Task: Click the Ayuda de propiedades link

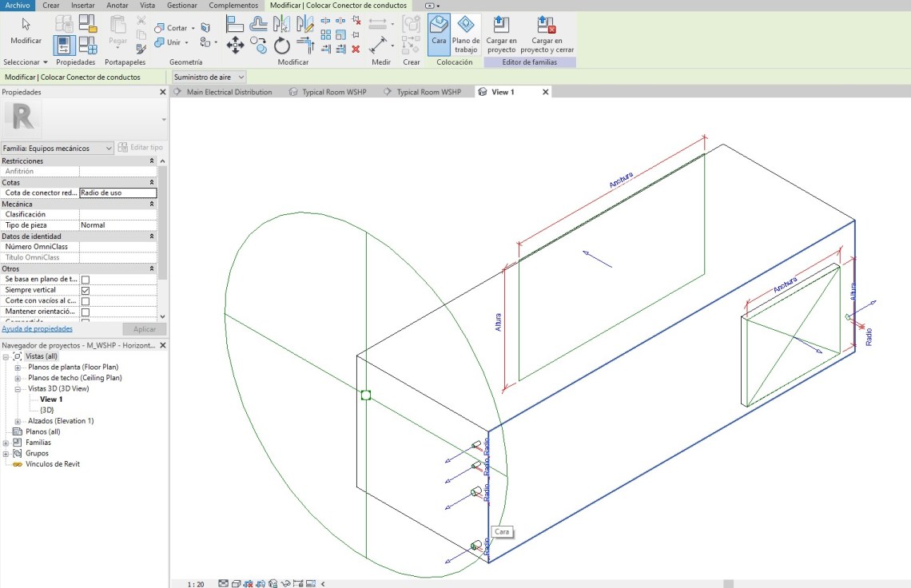Action: pos(37,328)
